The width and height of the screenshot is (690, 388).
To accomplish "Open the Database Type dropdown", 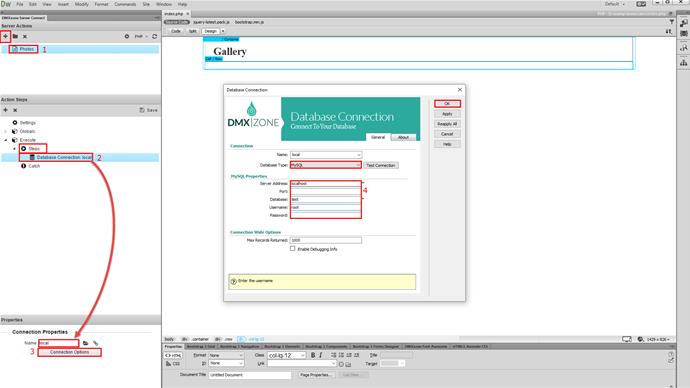I will pos(326,165).
